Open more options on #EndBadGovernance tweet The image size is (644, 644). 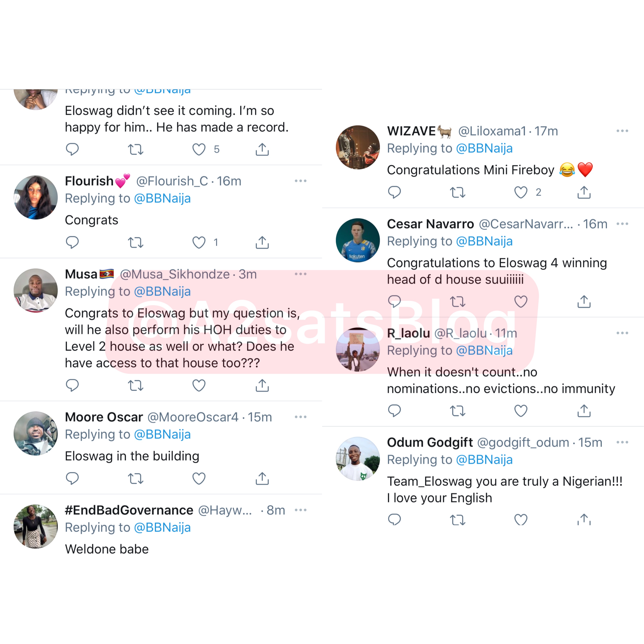click(x=301, y=510)
